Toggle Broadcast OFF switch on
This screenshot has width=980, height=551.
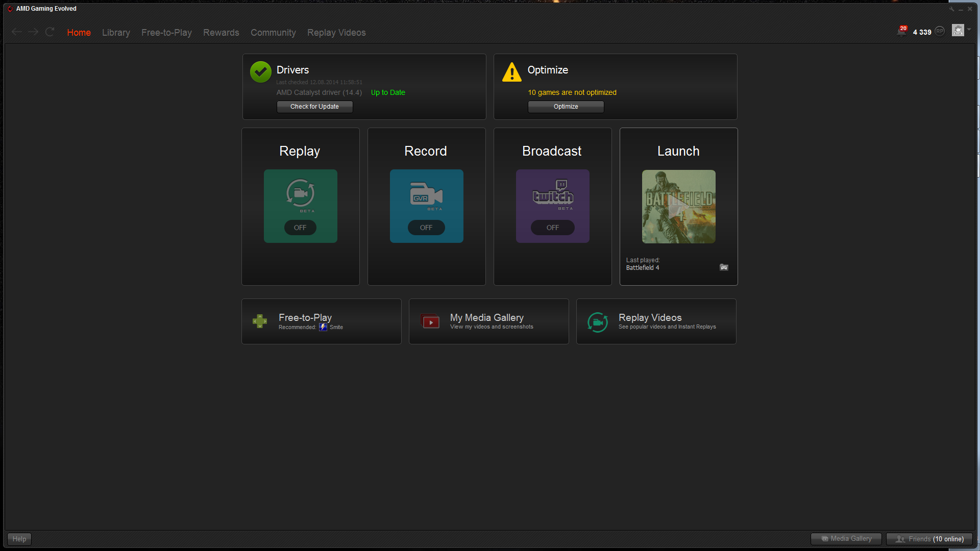553,228
